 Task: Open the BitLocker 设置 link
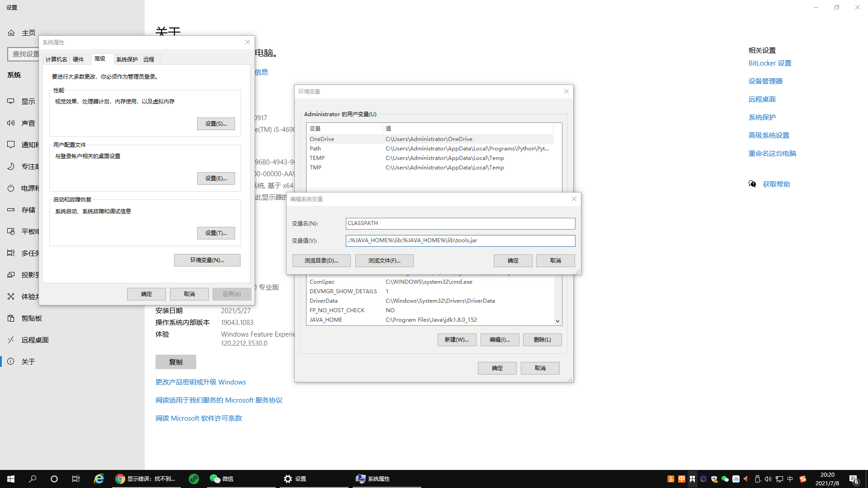tap(769, 63)
